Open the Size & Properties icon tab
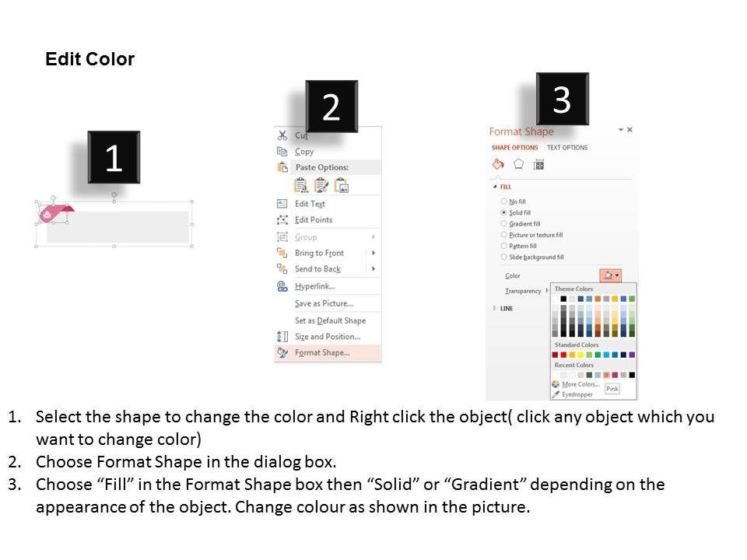This screenshot has width=747, height=560. (x=538, y=164)
